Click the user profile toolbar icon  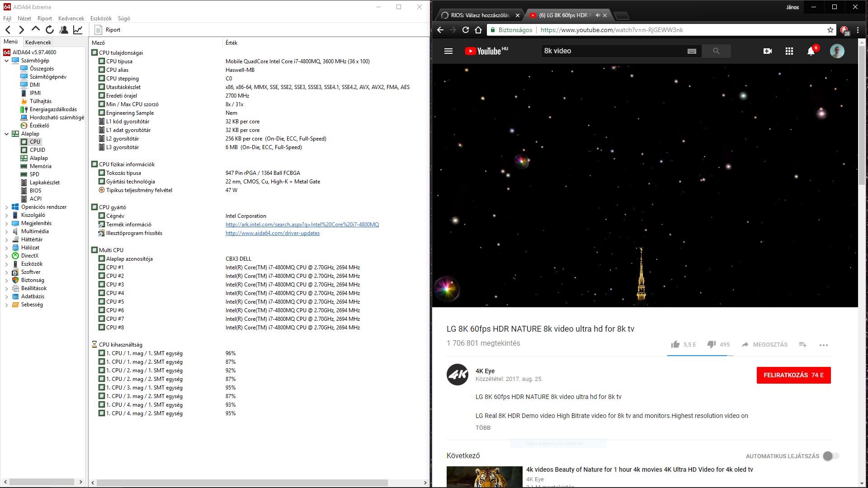tap(64, 30)
